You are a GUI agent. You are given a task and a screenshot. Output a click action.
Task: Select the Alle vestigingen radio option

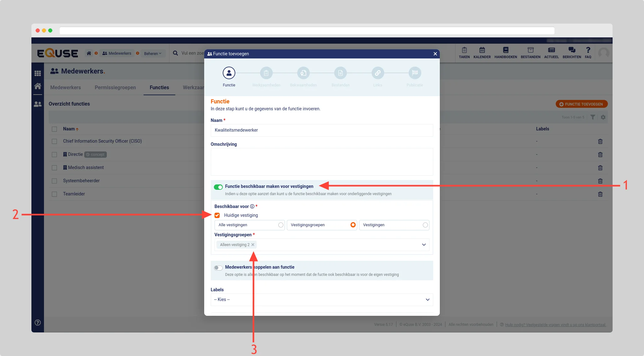(x=281, y=225)
